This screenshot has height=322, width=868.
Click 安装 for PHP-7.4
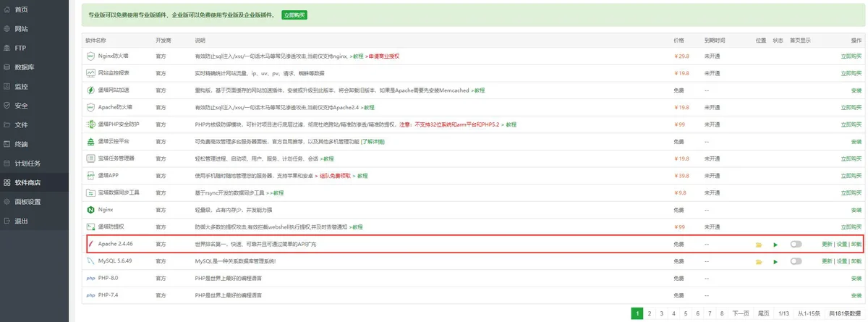857,296
